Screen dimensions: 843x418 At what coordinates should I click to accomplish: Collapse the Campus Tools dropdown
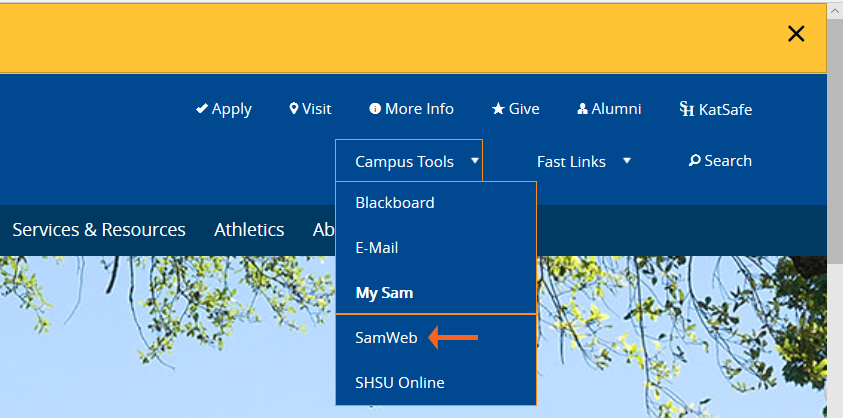[x=409, y=161]
